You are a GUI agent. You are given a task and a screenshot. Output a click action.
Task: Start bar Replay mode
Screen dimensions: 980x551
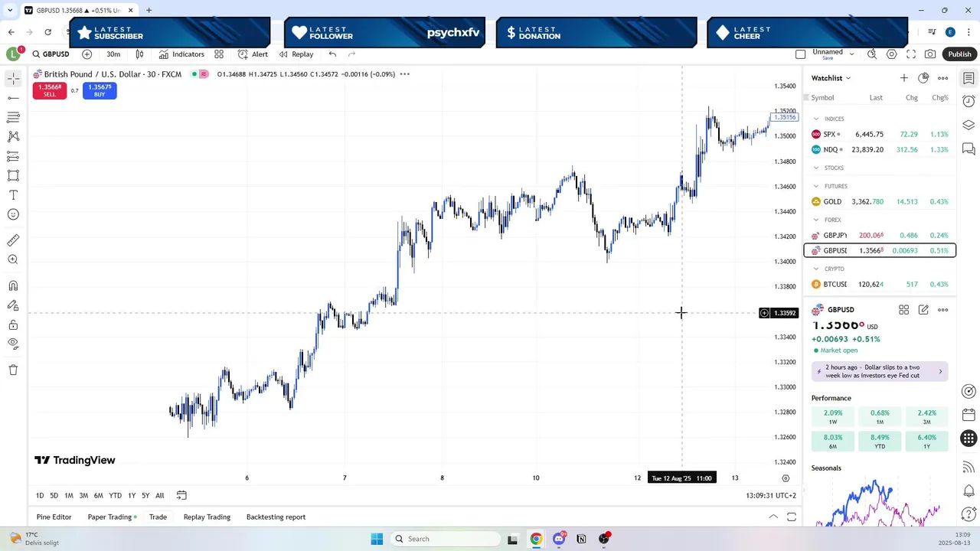(296, 54)
